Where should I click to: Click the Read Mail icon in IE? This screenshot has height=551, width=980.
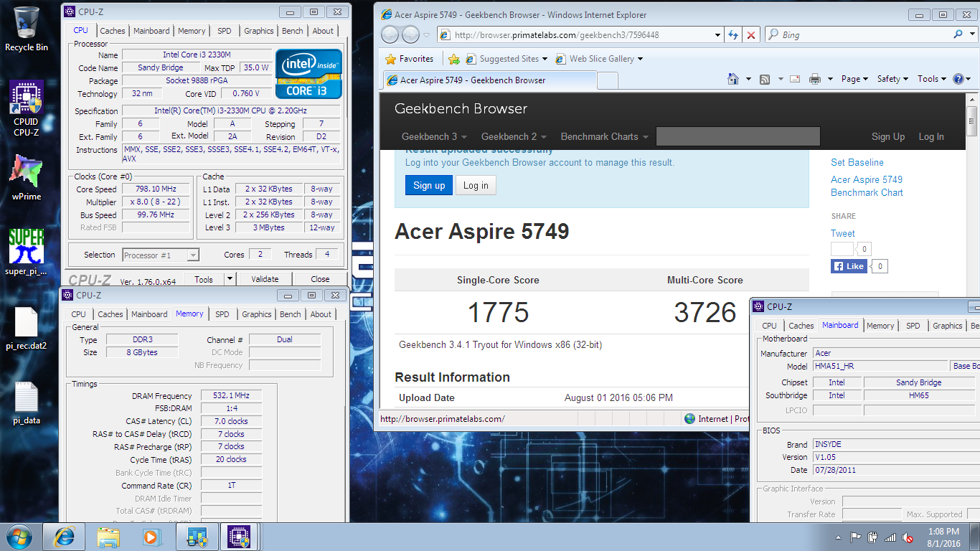pos(795,79)
